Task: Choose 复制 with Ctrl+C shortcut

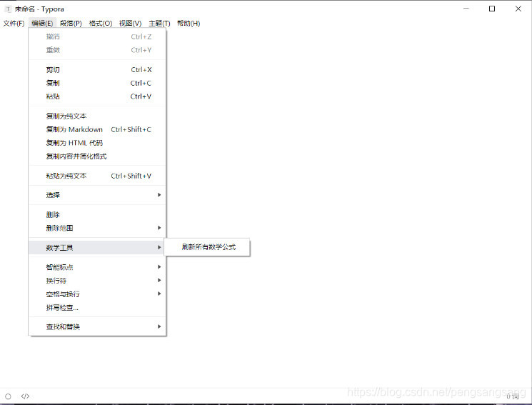Action: click(x=97, y=83)
